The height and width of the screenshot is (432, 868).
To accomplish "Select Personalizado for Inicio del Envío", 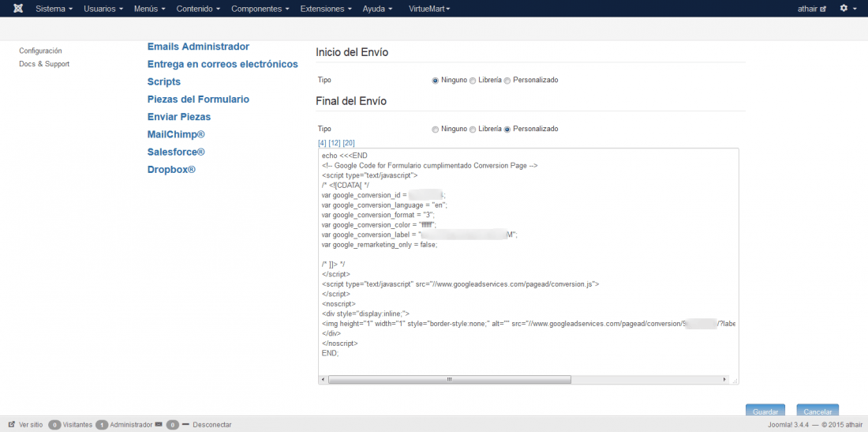I will (507, 81).
